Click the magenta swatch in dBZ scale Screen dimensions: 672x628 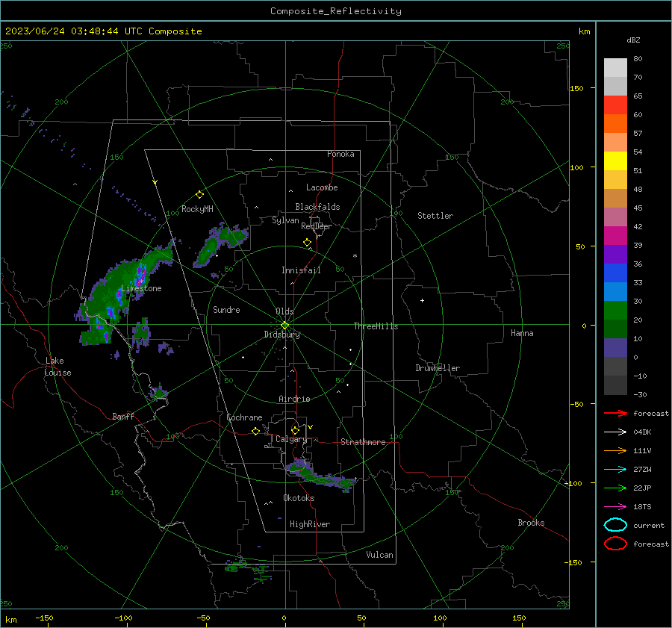[615, 235]
